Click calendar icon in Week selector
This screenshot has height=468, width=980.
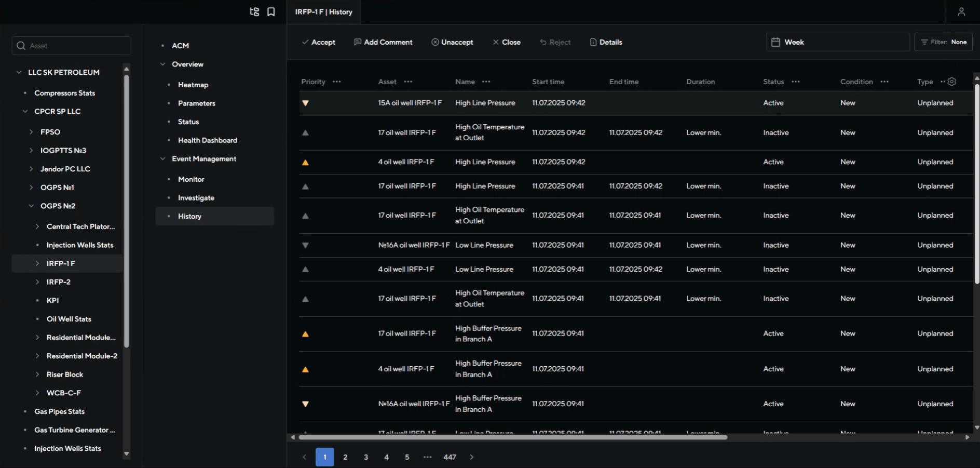click(775, 42)
